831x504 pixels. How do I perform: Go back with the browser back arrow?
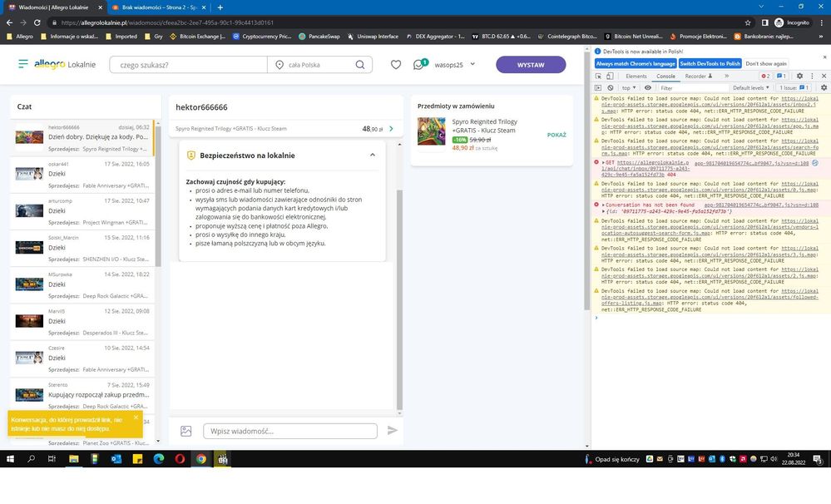(x=9, y=22)
